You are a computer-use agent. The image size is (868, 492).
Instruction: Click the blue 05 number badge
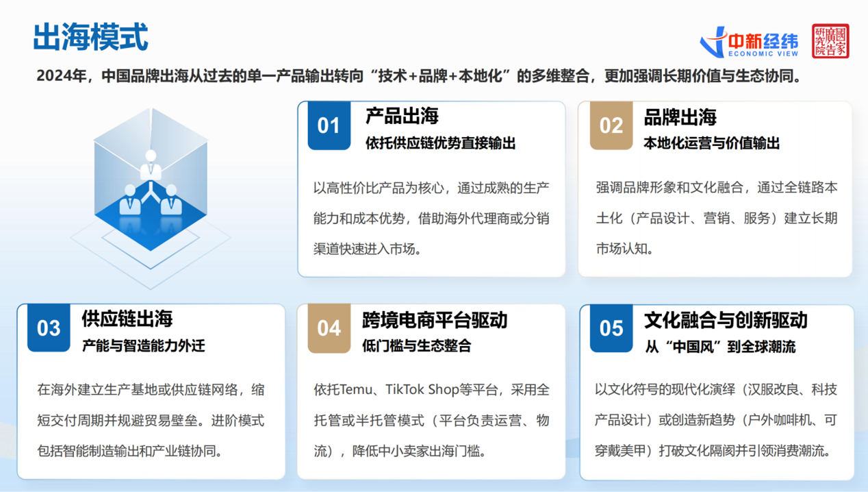pyautogui.click(x=611, y=328)
